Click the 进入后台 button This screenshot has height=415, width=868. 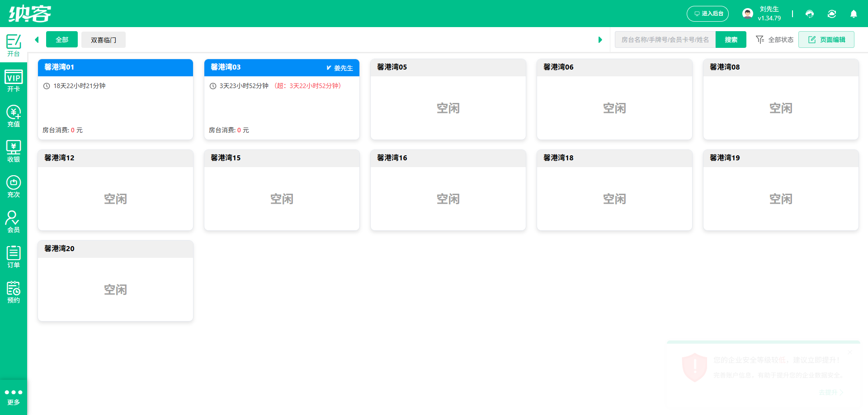point(708,14)
